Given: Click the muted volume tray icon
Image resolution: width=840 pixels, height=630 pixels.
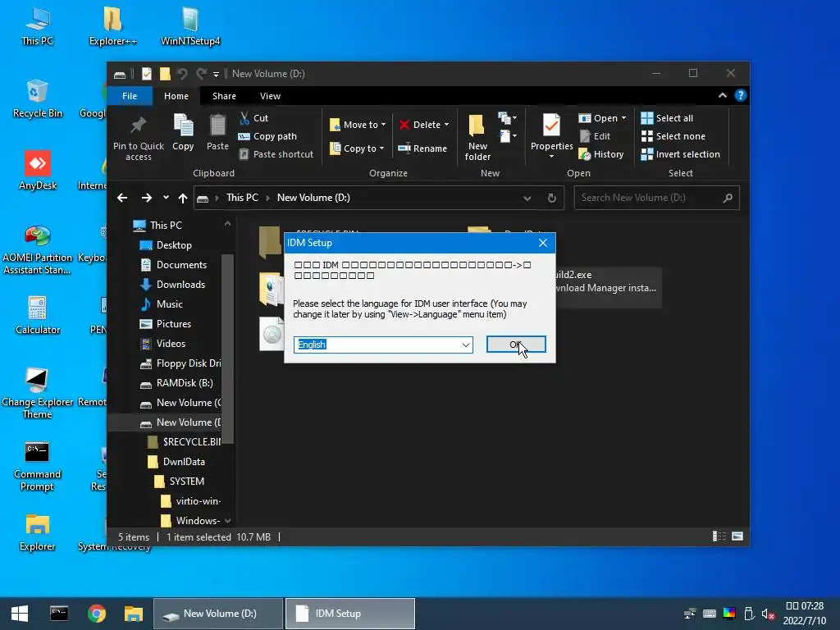Looking at the screenshot, I should pos(768,614).
